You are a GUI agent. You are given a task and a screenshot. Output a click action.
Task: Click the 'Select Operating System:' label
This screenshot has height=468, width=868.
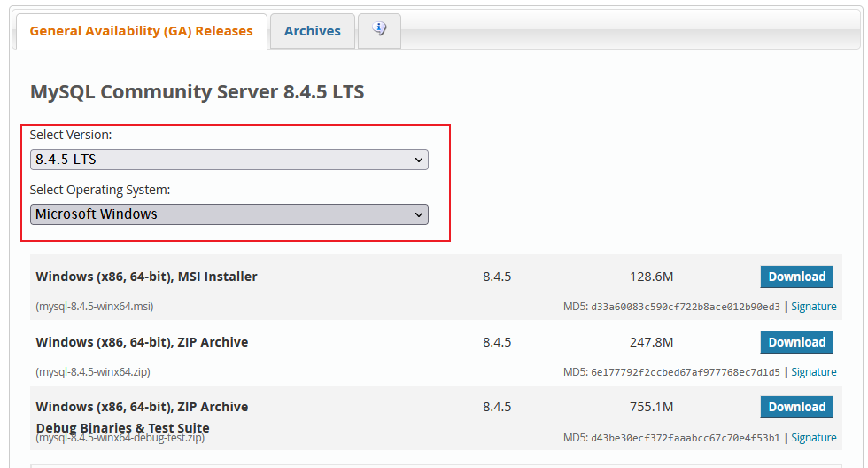(100, 190)
